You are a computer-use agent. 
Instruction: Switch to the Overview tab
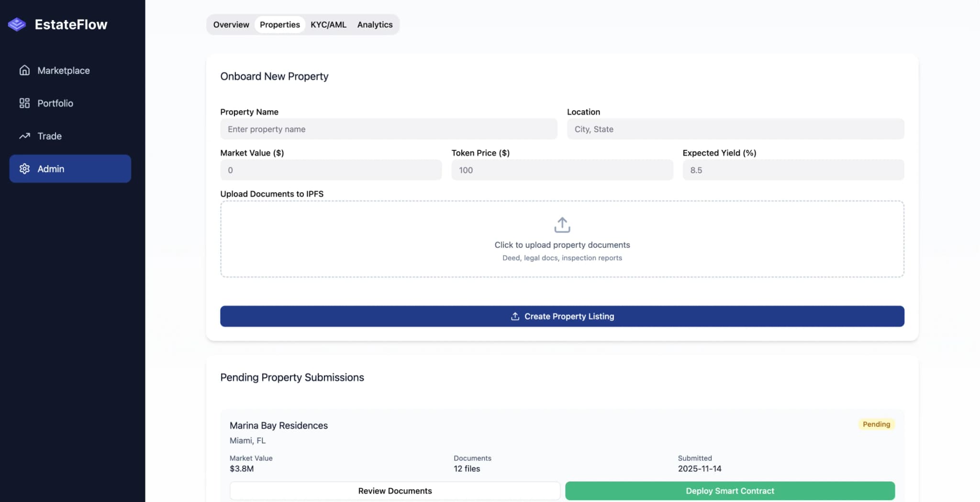pos(231,24)
